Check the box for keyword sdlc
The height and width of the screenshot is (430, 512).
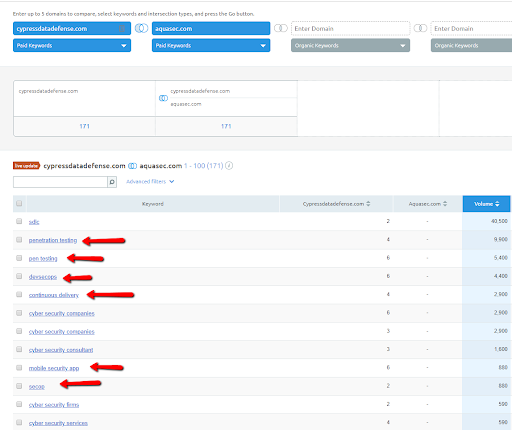pyautogui.click(x=19, y=221)
